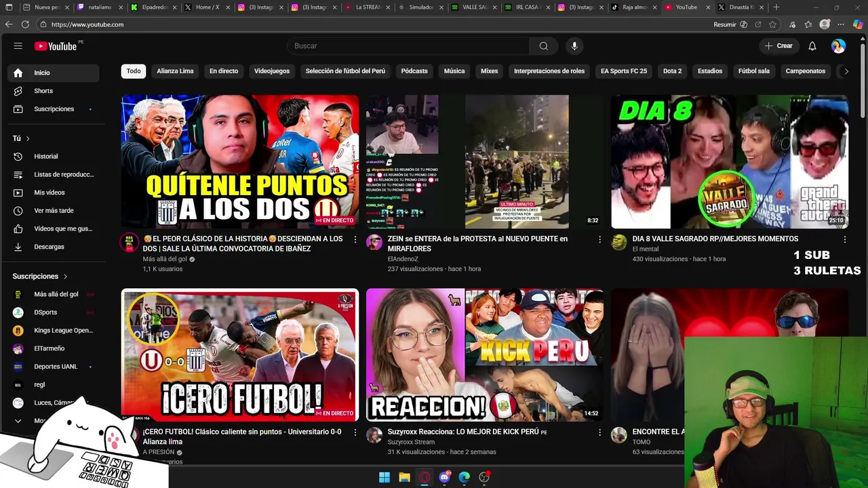
Task: Open the El mental channel name link
Action: point(646,249)
